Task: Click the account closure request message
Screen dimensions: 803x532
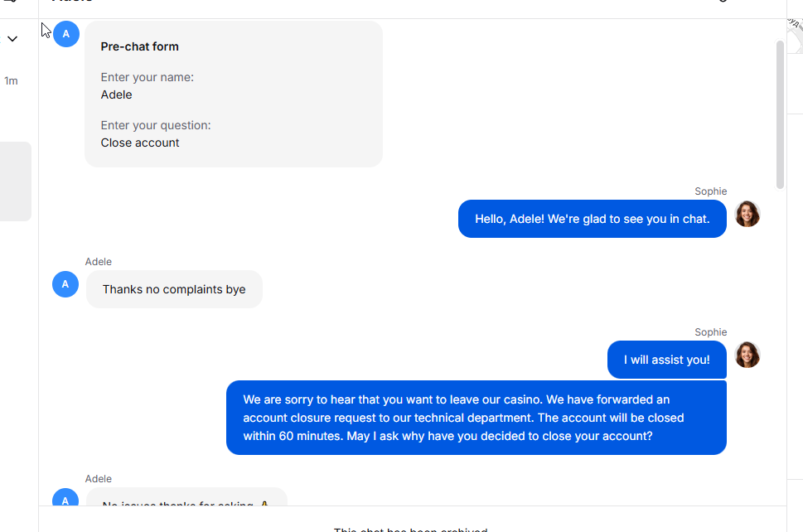Action: (x=476, y=418)
